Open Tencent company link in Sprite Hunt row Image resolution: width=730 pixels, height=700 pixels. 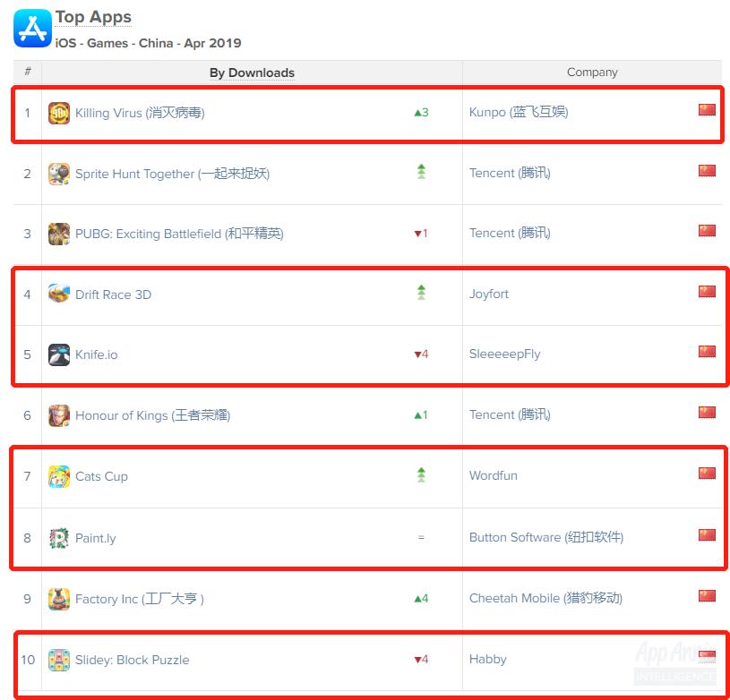(x=510, y=173)
